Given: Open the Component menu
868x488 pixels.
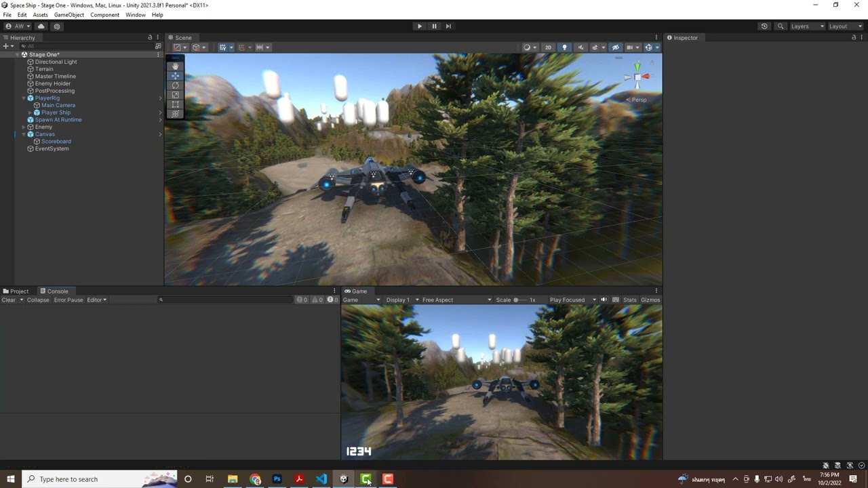Looking at the screenshot, I should pos(104,15).
